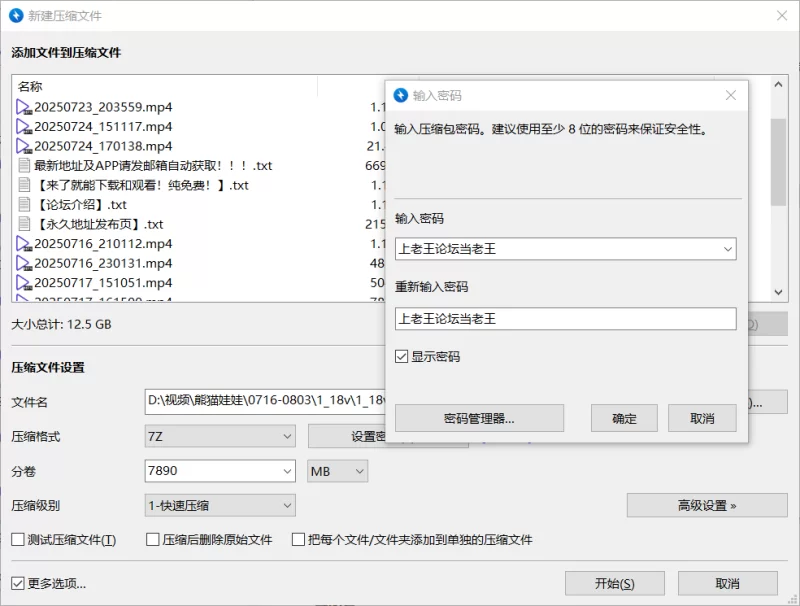The image size is (800, 606).
Task: Click the 开始(S) button
Action: [x=614, y=583]
